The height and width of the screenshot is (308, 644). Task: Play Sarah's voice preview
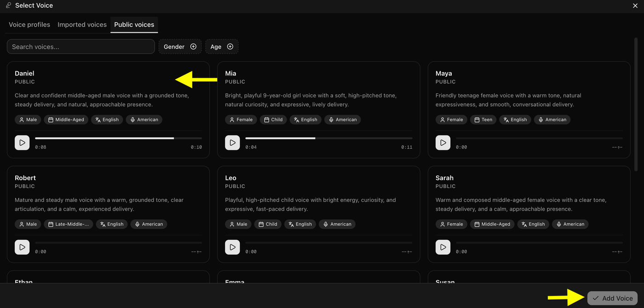443,247
